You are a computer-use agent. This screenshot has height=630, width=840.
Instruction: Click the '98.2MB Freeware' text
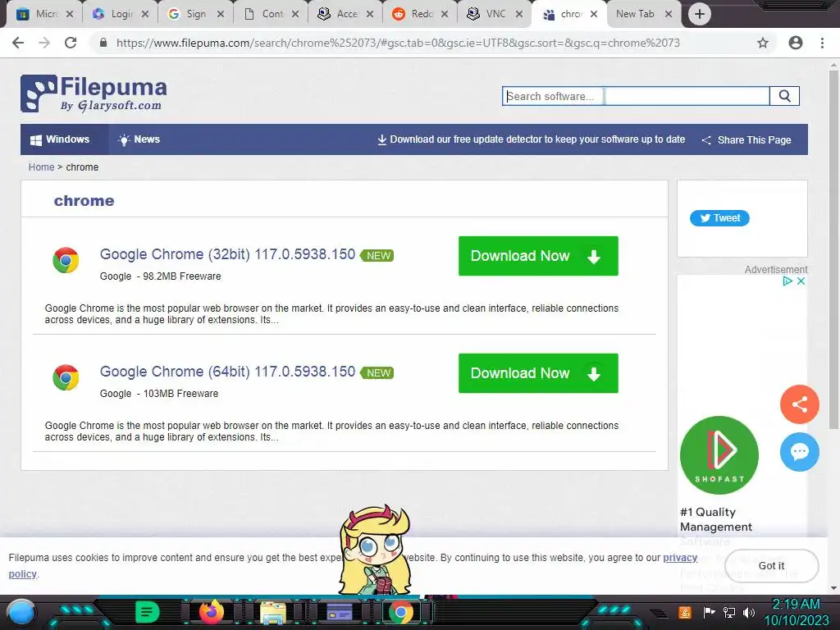[182, 276]
